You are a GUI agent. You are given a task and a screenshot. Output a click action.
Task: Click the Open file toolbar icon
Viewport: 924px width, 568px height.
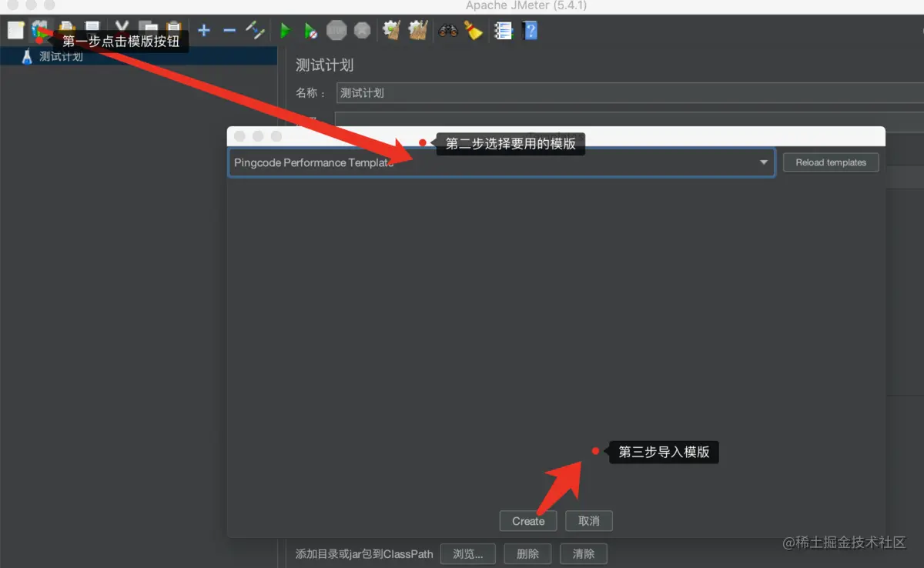tap(67, 29)
